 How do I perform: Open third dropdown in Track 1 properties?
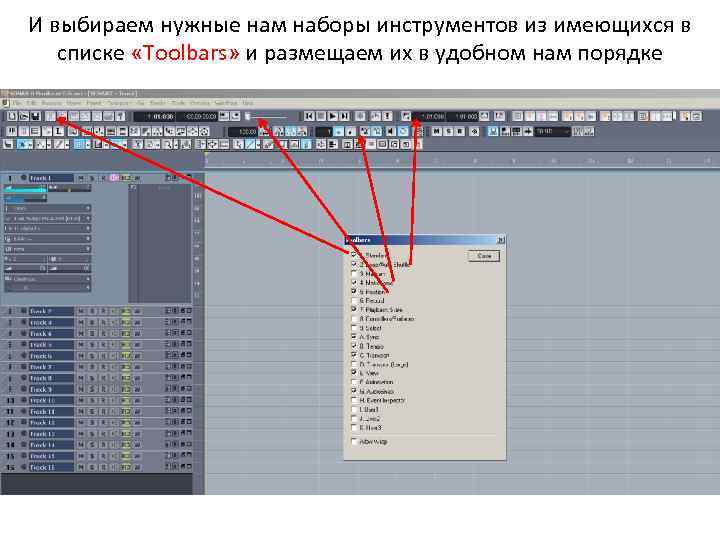point(48,229)
